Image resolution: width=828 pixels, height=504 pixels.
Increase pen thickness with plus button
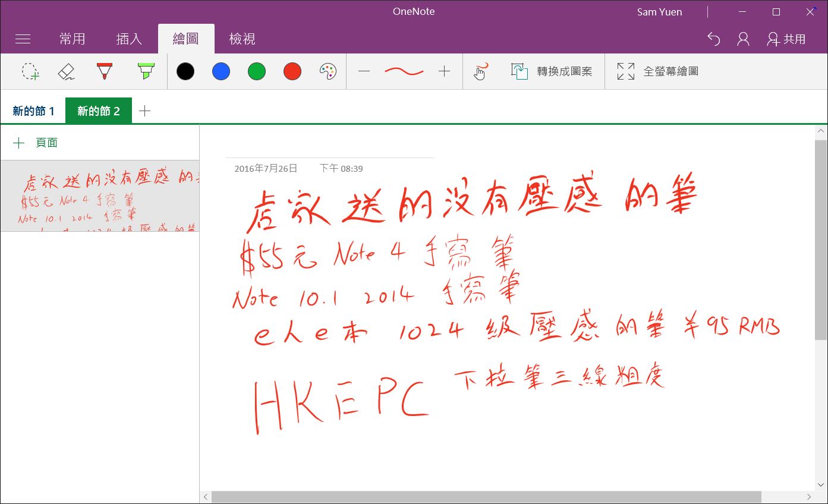coord(444,71)
